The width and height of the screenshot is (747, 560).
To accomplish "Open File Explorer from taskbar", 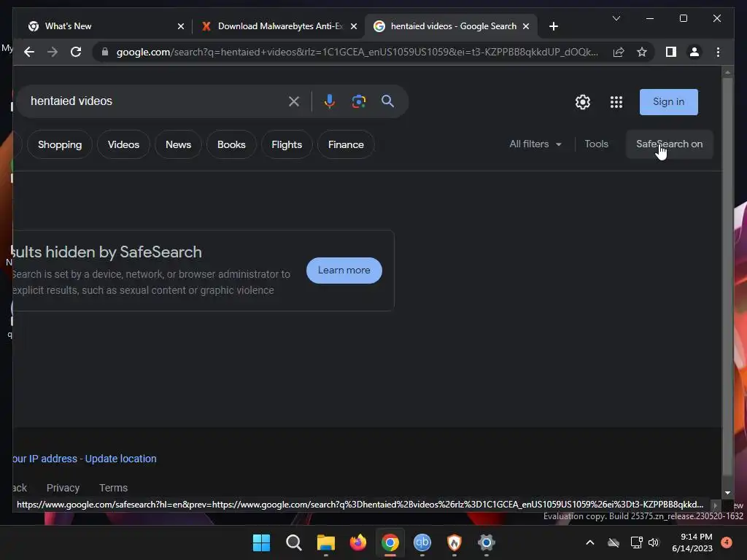I will (x=326, y=542).
